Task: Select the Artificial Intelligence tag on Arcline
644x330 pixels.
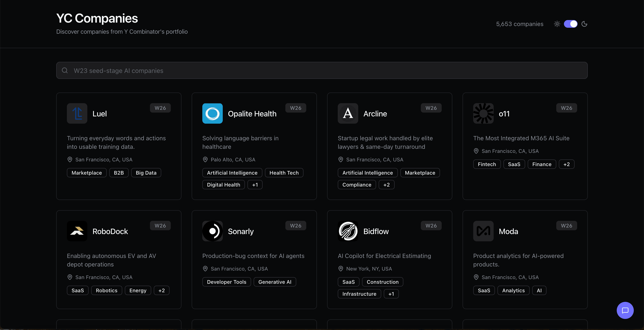Action: [x=367, y=173]
